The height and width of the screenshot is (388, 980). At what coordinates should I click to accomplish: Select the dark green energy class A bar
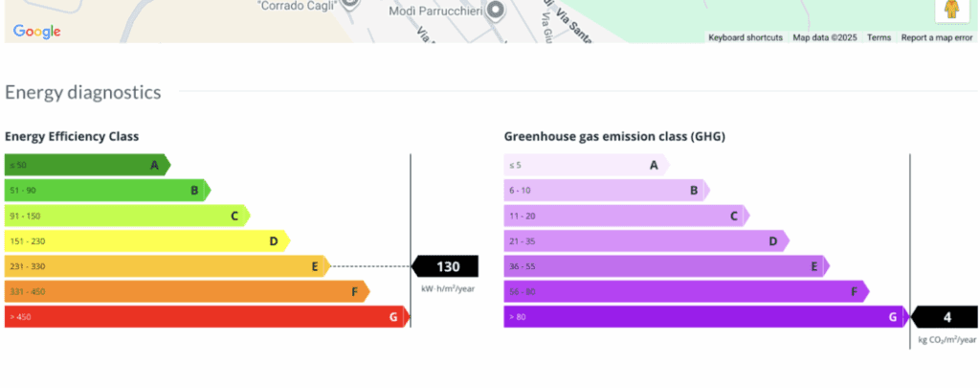point(86,165)
